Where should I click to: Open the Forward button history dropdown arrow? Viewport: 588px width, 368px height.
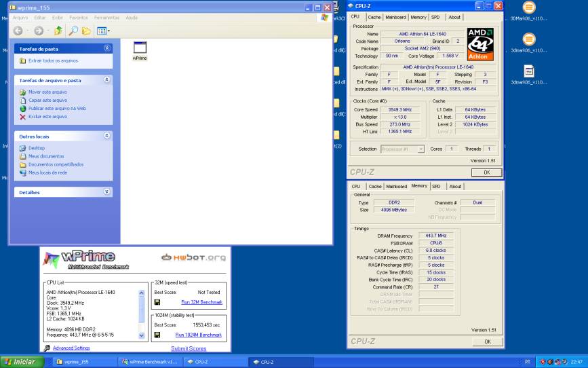click(x=48, y=31)
